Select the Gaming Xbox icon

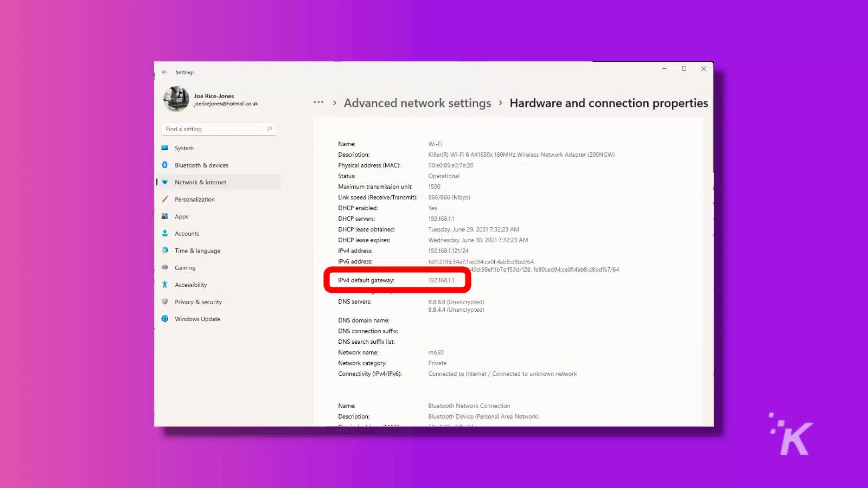(x=165, y=267)
